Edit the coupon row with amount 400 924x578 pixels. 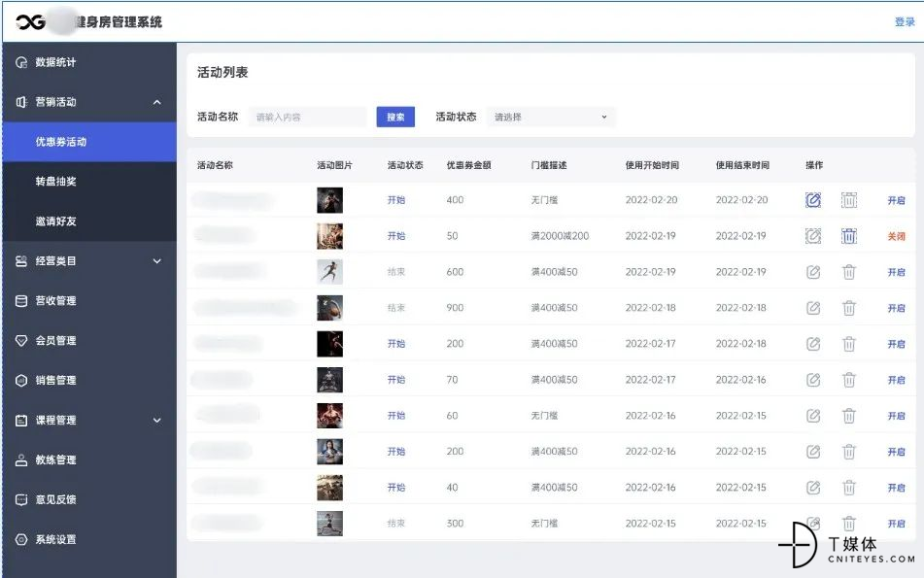(x=813, y=200)
